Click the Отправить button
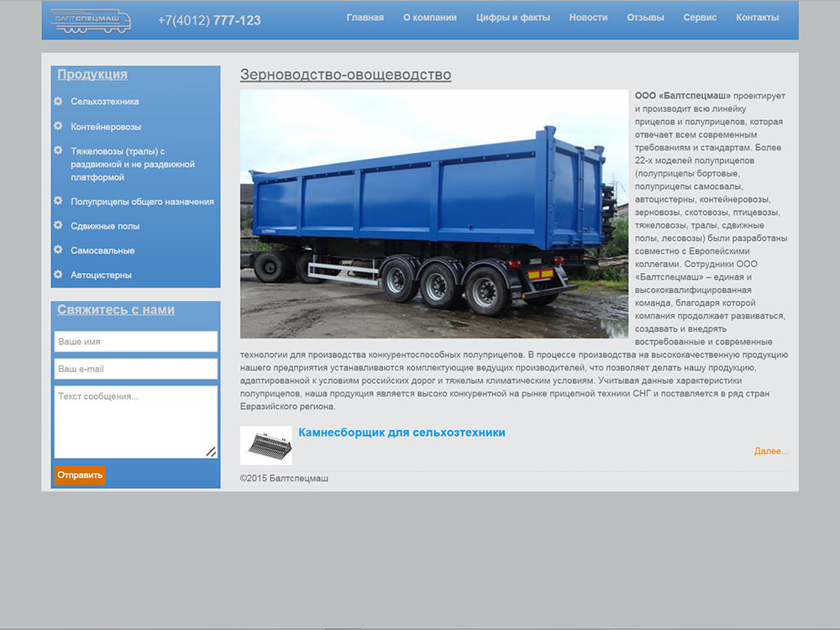Viewport: 840px width, 630px height. [x=80, y=475]
